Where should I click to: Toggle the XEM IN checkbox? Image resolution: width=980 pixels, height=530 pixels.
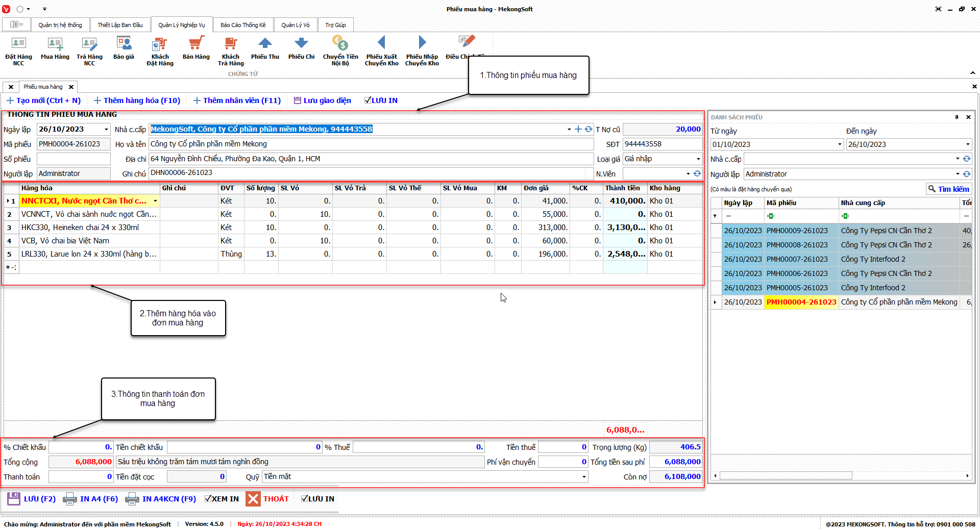pyautogui.click(x=208, y=499)
